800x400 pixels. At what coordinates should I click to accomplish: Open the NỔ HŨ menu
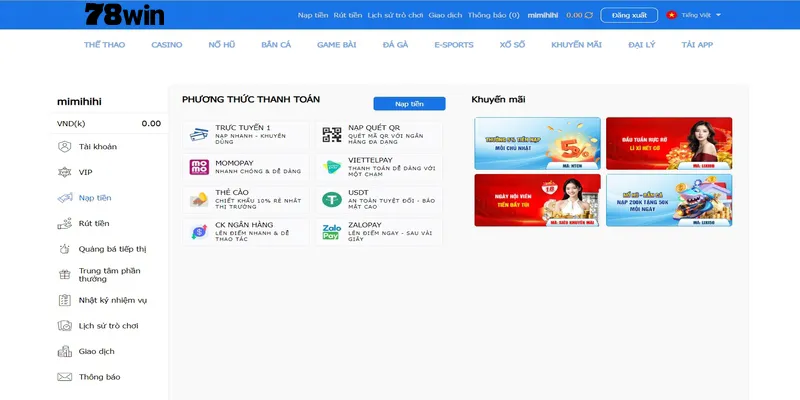click(x=222, y=45)
